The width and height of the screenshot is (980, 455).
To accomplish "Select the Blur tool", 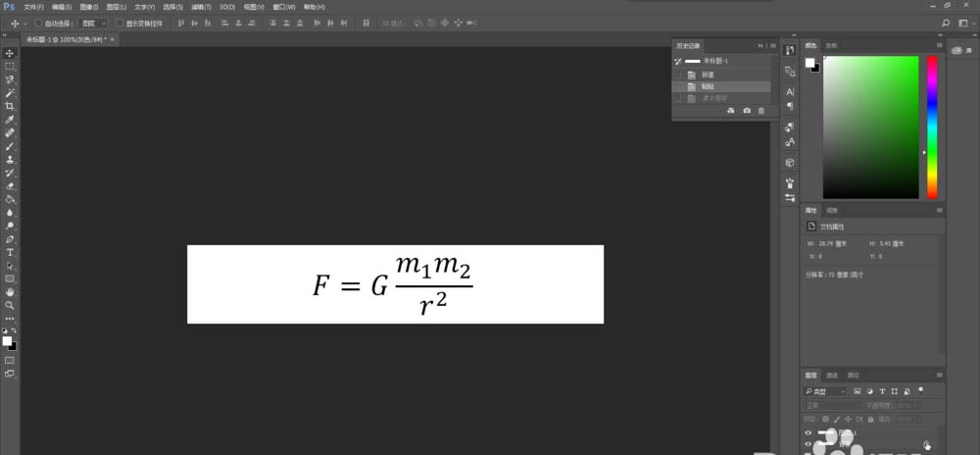I will point(10,212).
